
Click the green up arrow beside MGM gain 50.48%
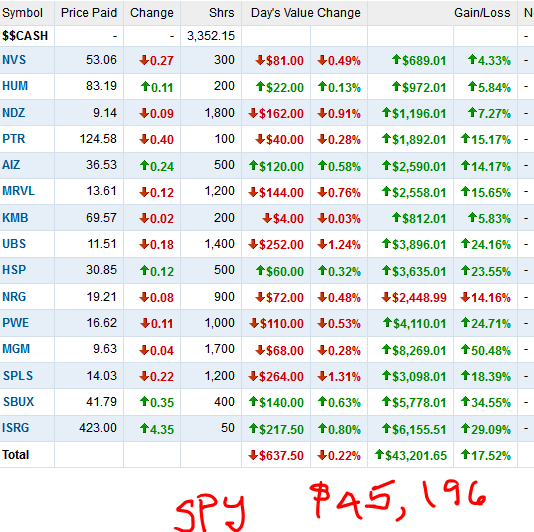(466, 349)
